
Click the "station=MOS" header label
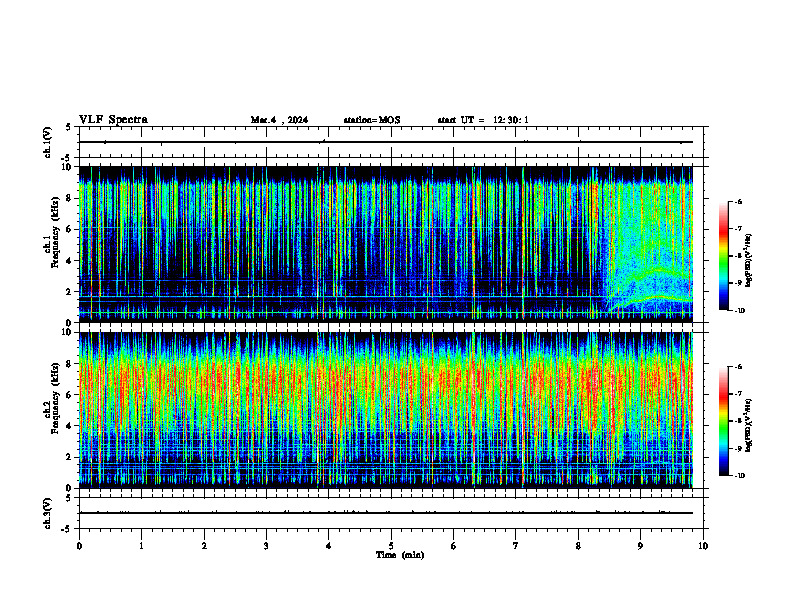(372, 120)
